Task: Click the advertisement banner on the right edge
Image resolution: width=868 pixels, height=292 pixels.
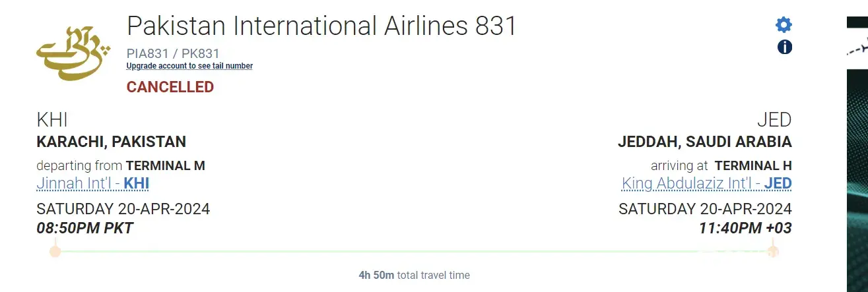Action: (x=857, y=152)
